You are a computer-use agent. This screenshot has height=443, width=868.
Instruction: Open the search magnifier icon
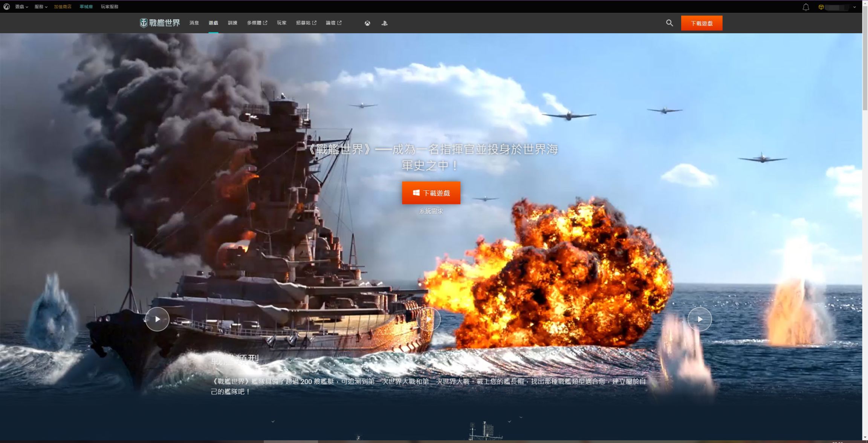(669, 23)
